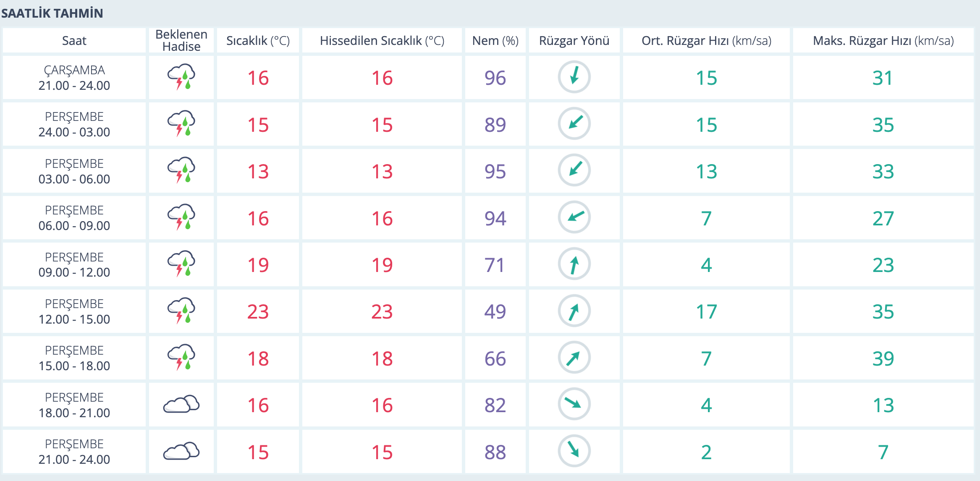Image resolution: width=980 pixels, height=481 pixels.
Task: Click max wind speed value 27
Action: coord(883,219)
